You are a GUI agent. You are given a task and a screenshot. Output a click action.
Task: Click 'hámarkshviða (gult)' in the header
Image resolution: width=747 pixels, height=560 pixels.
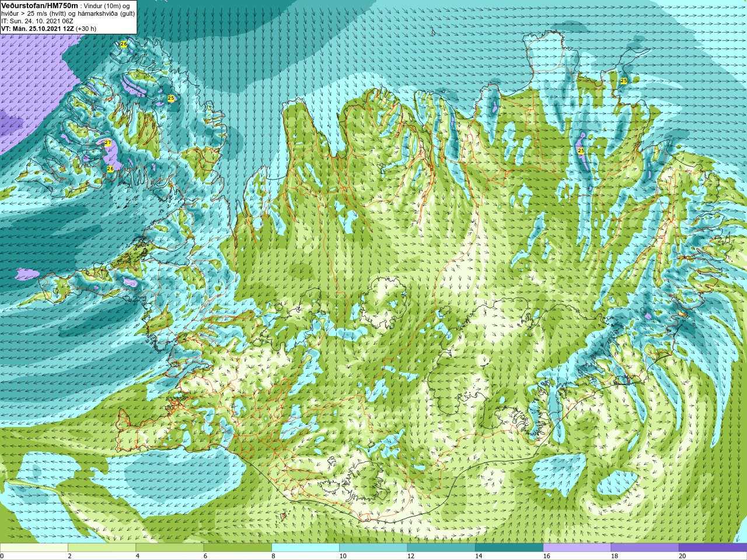(106, 14)
